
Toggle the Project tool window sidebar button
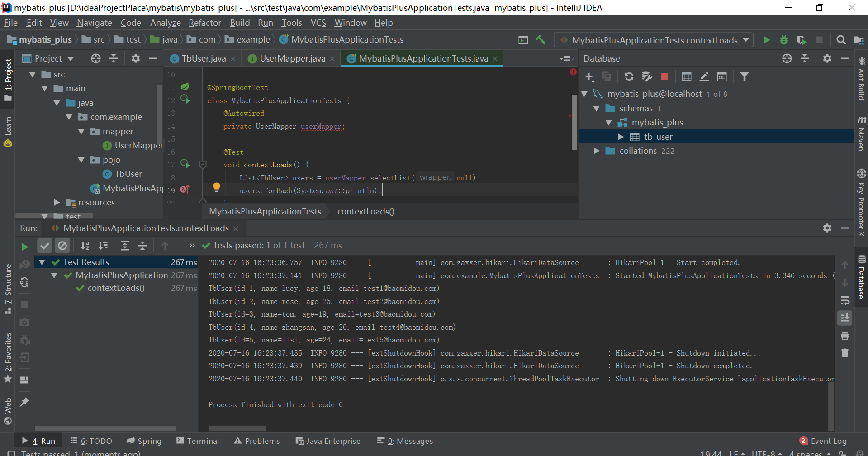pos(8,81)
